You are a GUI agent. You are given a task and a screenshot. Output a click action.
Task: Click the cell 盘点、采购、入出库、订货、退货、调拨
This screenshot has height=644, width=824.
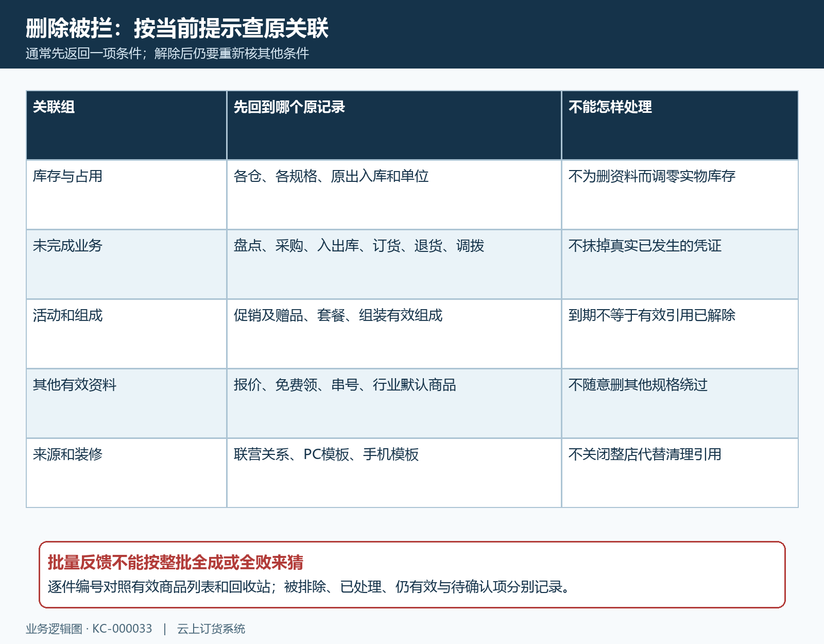[x=394, y=264]
